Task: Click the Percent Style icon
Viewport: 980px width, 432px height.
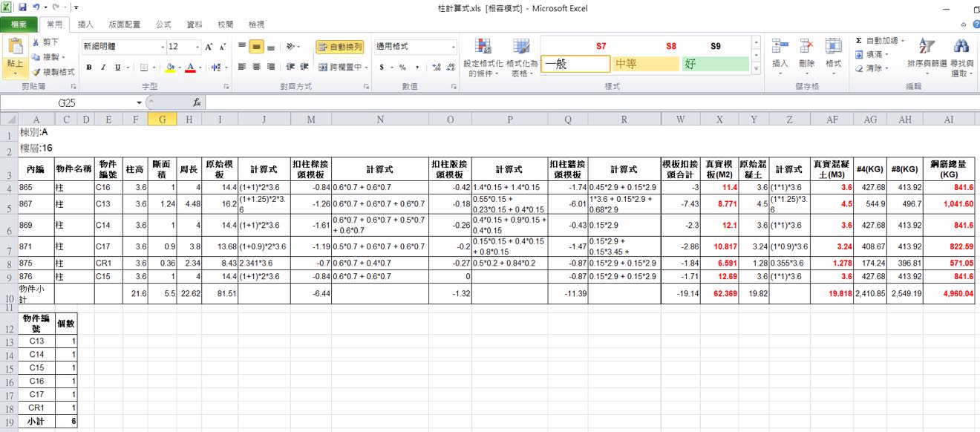Action: tap(402, 68)
